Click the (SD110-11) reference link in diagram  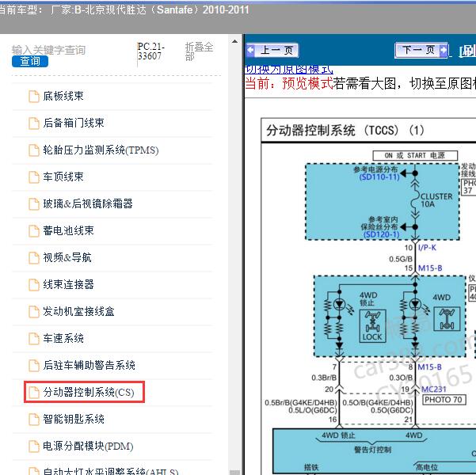tap(379, 177)
